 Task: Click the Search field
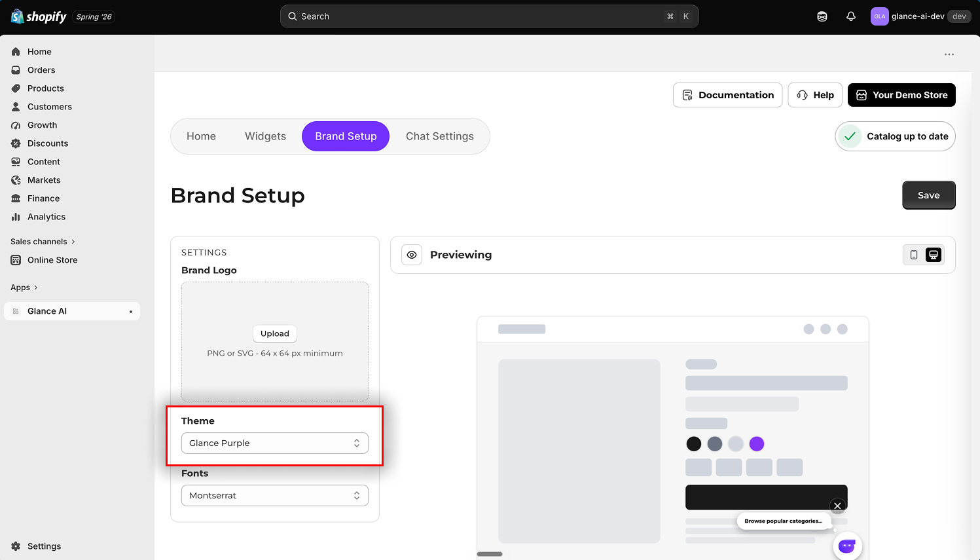click(x=490, y=16)
